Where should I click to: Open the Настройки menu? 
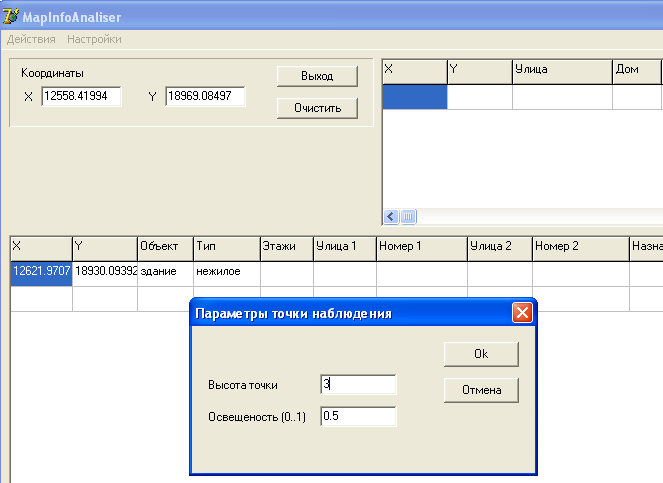(94, 39)
